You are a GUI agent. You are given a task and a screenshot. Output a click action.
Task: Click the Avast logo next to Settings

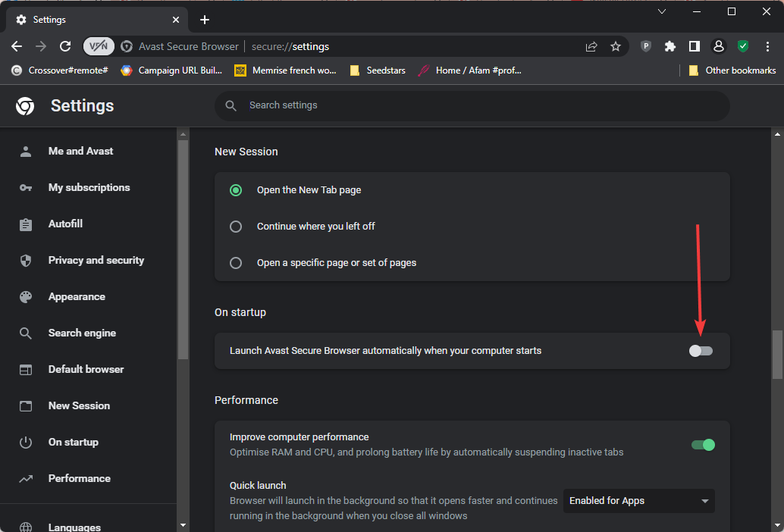[x=25, y=106]
